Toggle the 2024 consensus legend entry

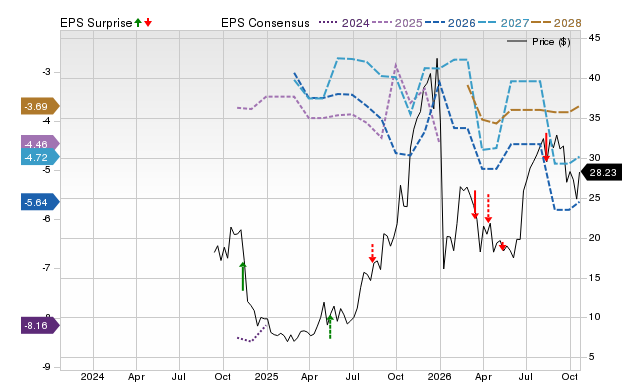344,23
